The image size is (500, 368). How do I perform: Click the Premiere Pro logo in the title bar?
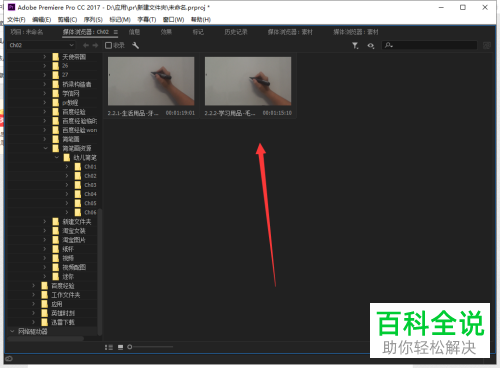tap(11, 7)
